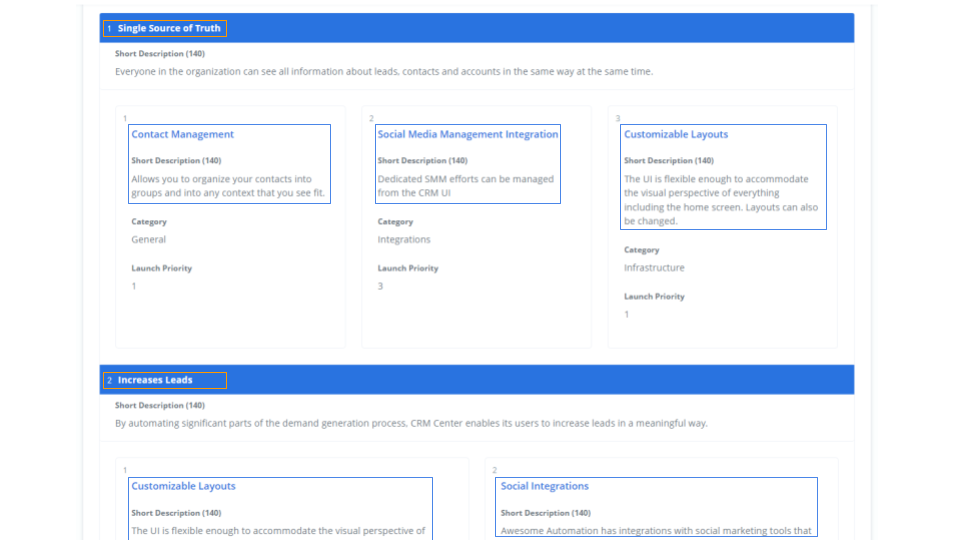
Task: Click the 'Integrations' category value
Action: (x=404, y=239)
